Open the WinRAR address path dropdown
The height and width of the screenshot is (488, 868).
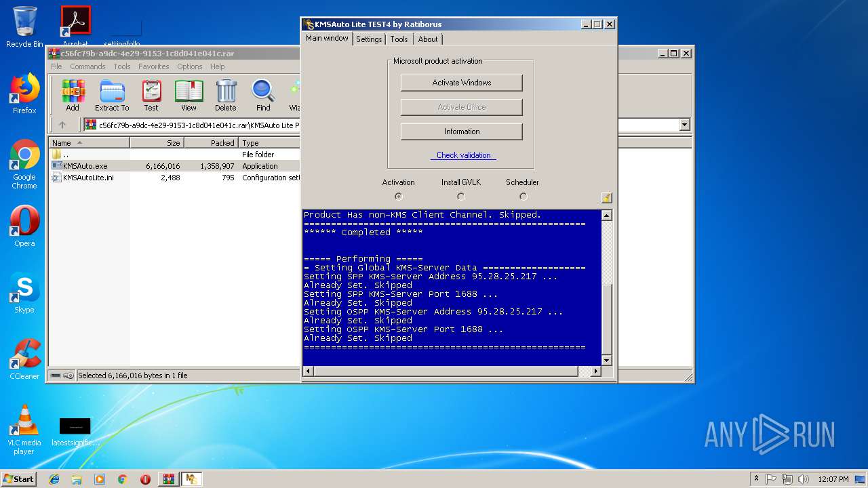click(x=684, y=125)
